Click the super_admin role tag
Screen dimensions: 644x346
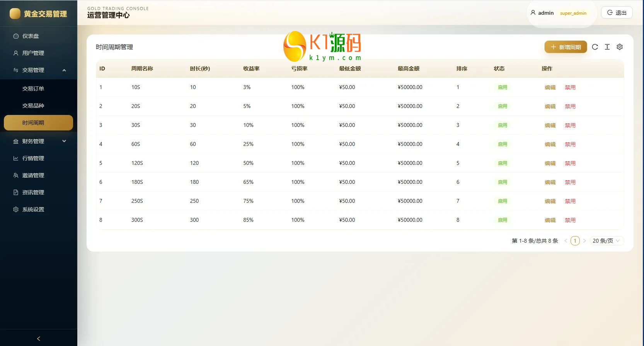(x=573, y=13)
